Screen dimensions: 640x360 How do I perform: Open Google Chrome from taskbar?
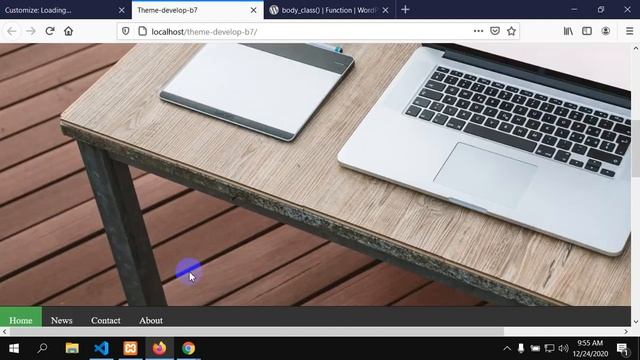(189, 348)
